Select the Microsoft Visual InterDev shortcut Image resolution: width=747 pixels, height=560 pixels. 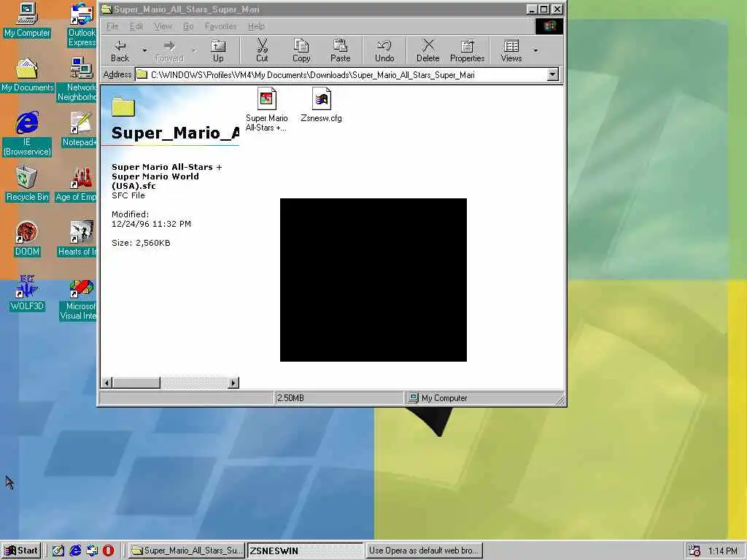[78, 298]
